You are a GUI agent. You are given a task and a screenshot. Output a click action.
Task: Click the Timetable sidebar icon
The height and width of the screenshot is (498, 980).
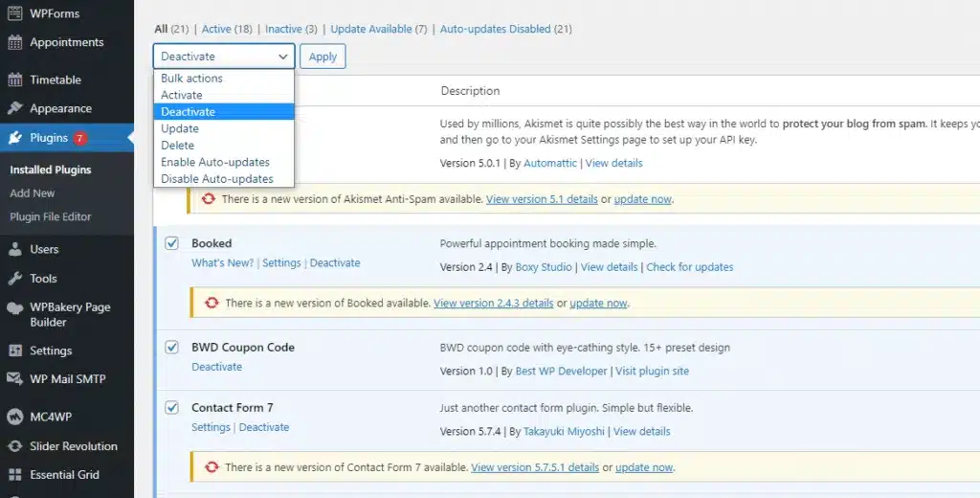(x=15, y=80)
